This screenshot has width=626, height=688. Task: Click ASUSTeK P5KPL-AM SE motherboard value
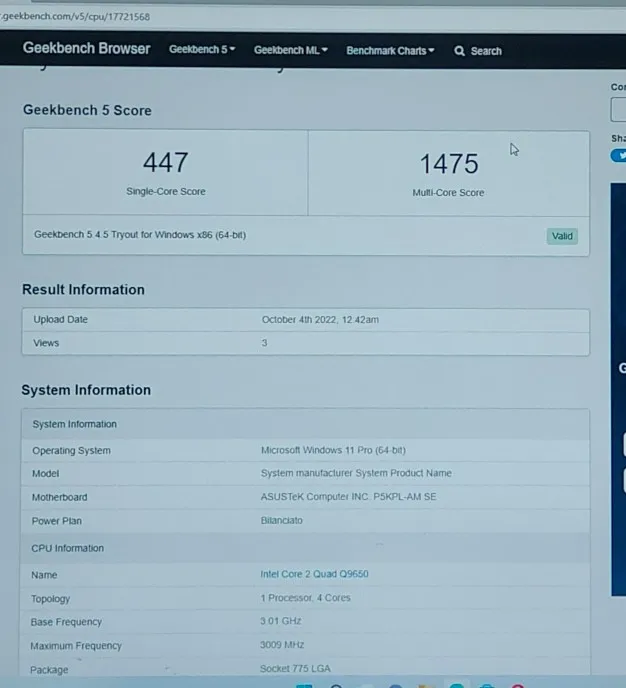click(x=348, y=497)
